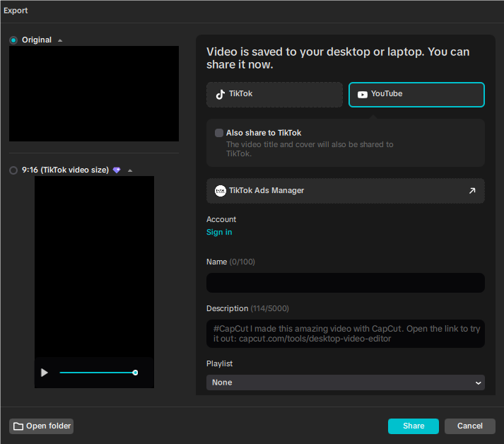The height and width of the screenshot is (444, 504).
Task: Select the 9:16 TikTok video size radio button
Action: [x=13, y=170]
